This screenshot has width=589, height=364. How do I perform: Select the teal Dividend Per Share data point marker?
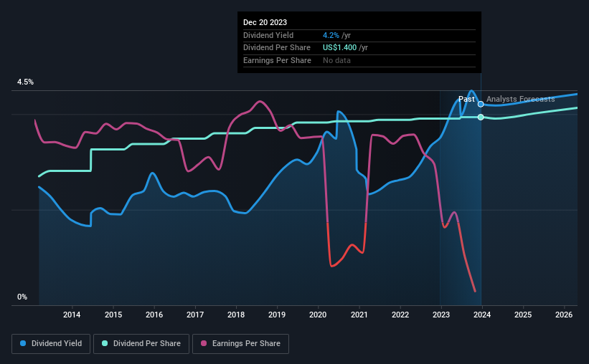click(x=481, y=117)
